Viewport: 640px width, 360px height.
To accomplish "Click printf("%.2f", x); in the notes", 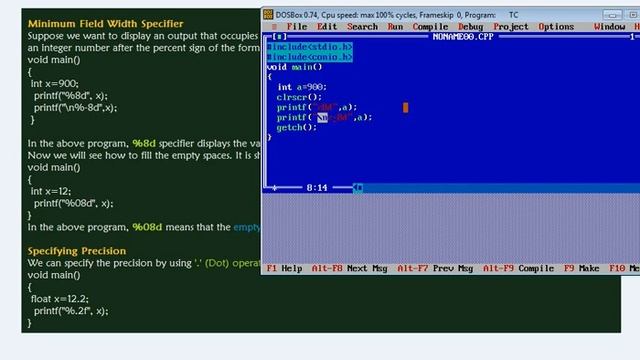I will tap(71, 311).
